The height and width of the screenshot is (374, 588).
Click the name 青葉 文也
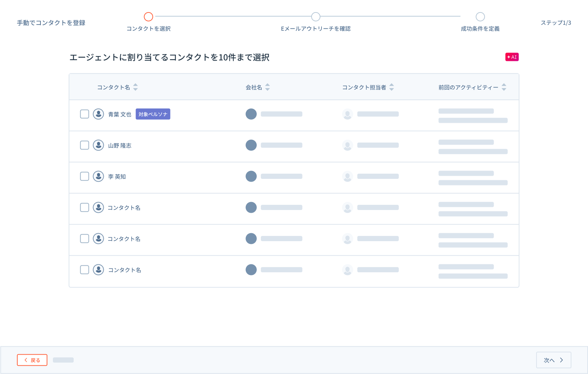(120, 115)
